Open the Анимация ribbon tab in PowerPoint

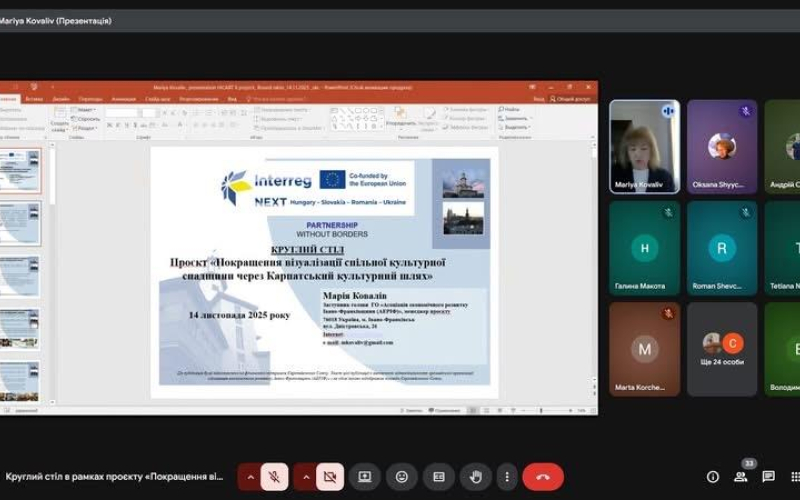[x=123, y=99]
